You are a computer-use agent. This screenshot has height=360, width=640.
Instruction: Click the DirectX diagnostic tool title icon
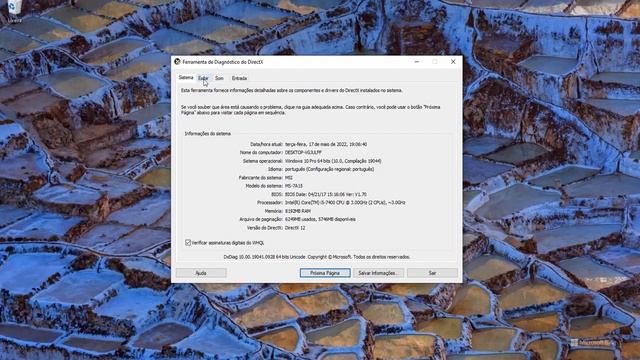[177, 62]
